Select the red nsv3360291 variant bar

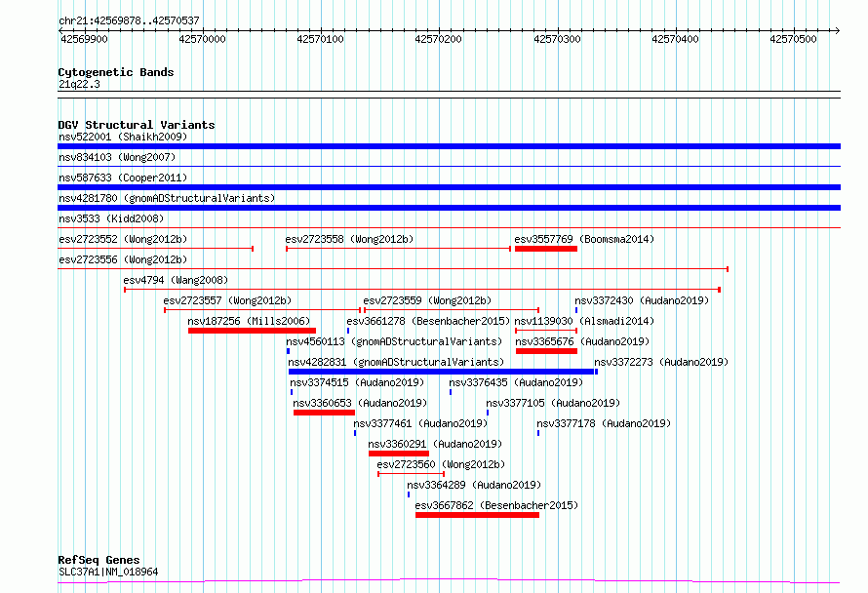click(399, 454)
